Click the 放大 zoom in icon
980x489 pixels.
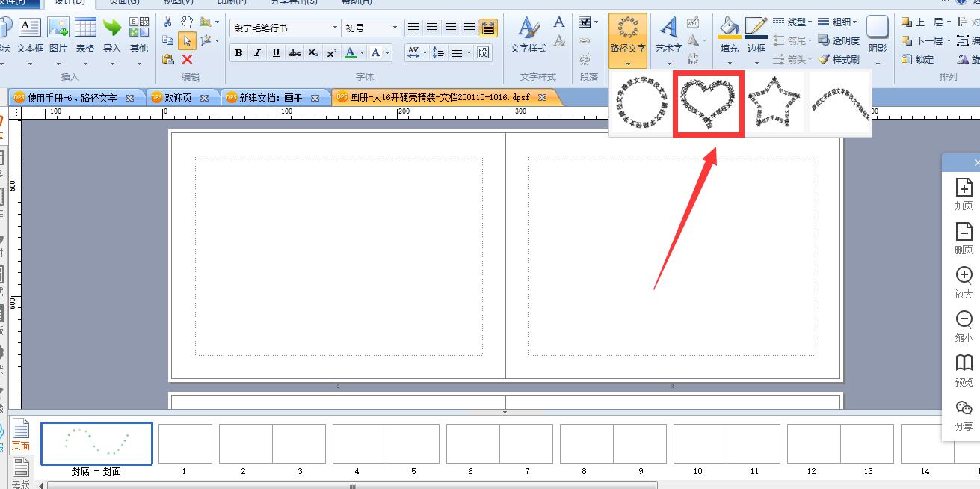tap(964, 283)
